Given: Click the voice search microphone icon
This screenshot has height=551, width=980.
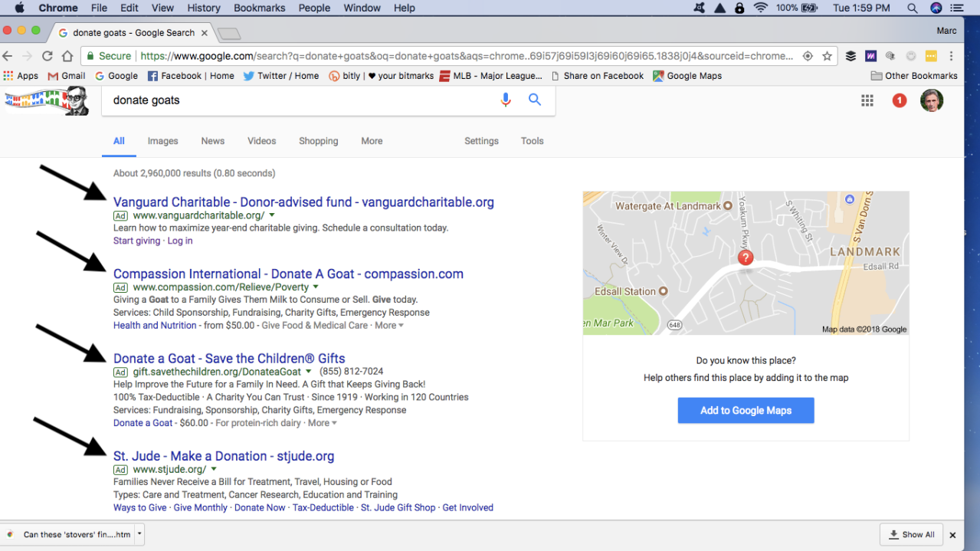Looking at the screenshot, I should 505,100.
